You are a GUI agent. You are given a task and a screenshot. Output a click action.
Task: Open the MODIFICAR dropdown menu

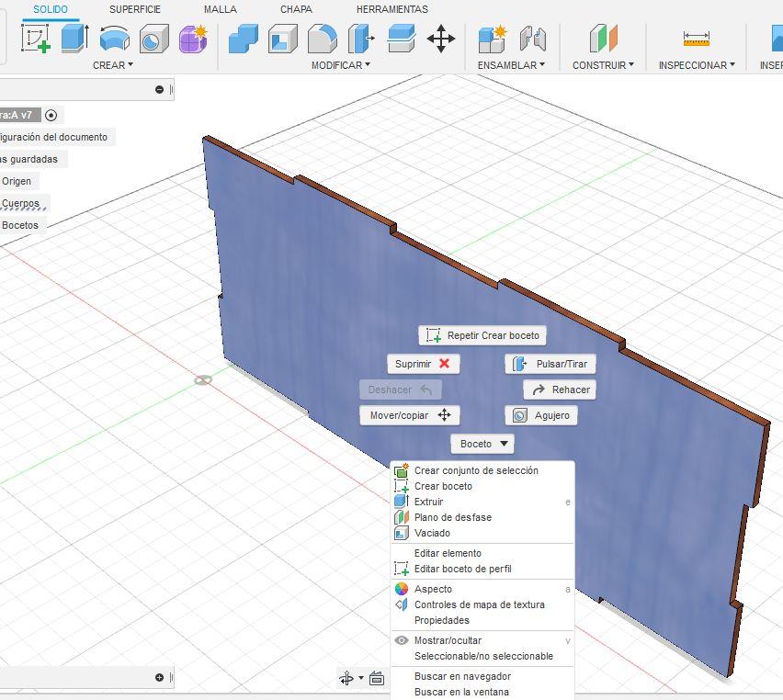pos(341,65)
